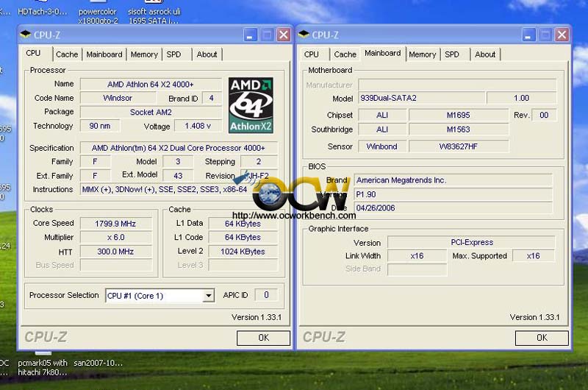
Task: Click OK in the right CPU-Z window
Action: (x=542, y=338)
